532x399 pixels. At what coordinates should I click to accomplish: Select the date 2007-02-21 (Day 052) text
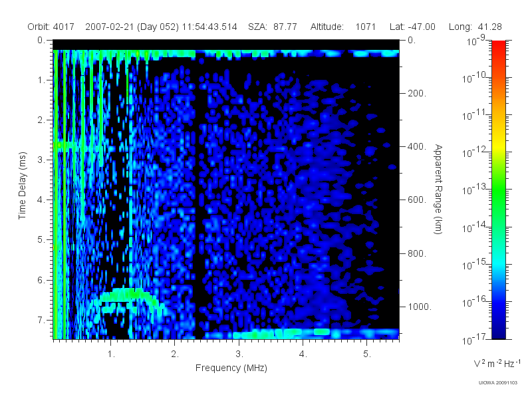click(x=132, y=27)
